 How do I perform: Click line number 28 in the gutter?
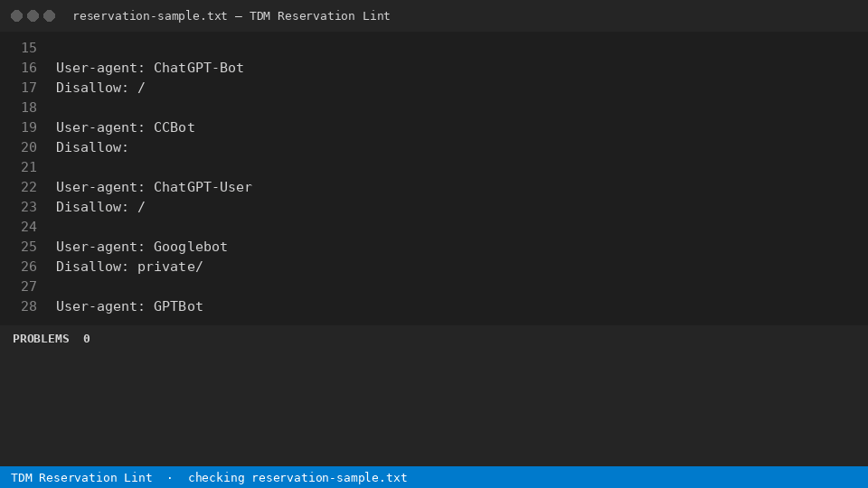[29, 306]
